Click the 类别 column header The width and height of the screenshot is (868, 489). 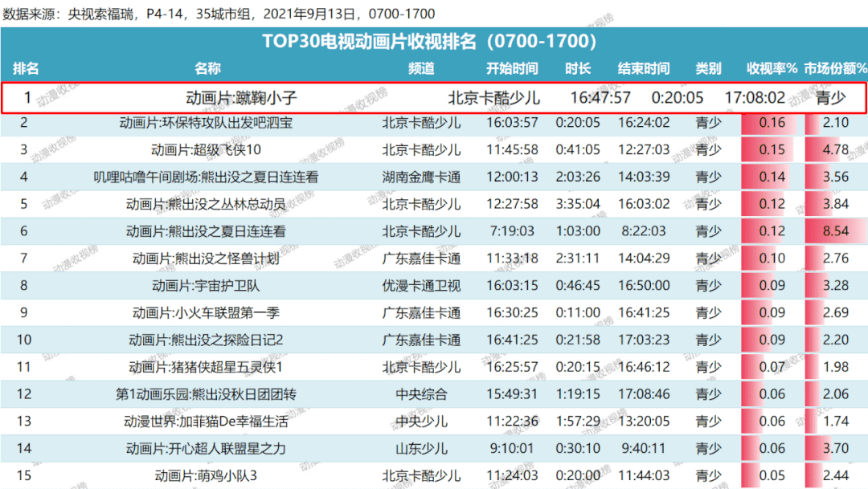point(709,68)
